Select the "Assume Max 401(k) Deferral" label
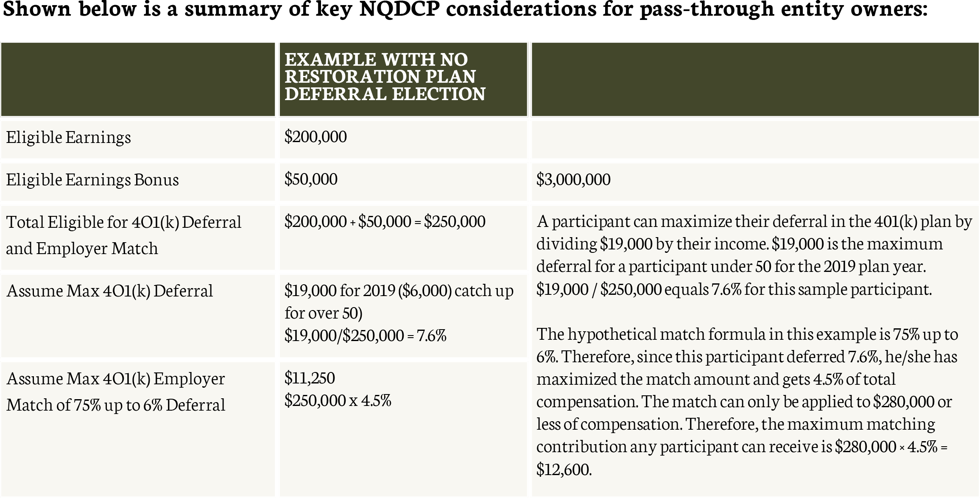Image resolution: width=980 pixels, height=498 pixels. 110,291
